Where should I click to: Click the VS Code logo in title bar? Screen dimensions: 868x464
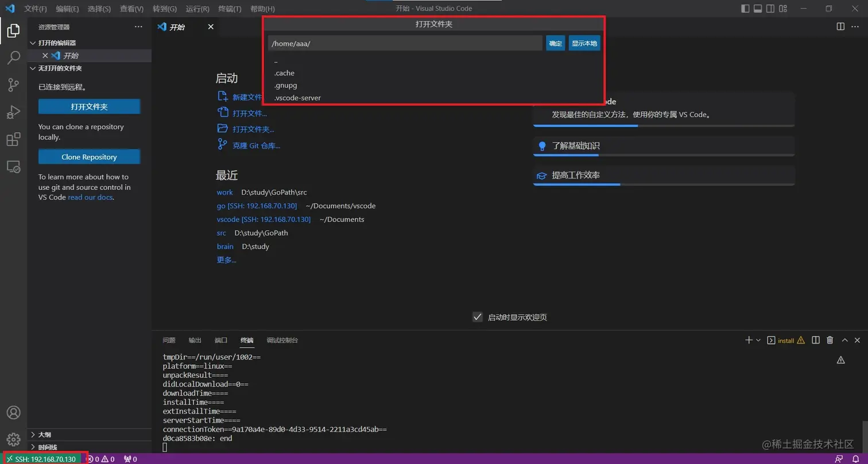click(x=10, y=9)
